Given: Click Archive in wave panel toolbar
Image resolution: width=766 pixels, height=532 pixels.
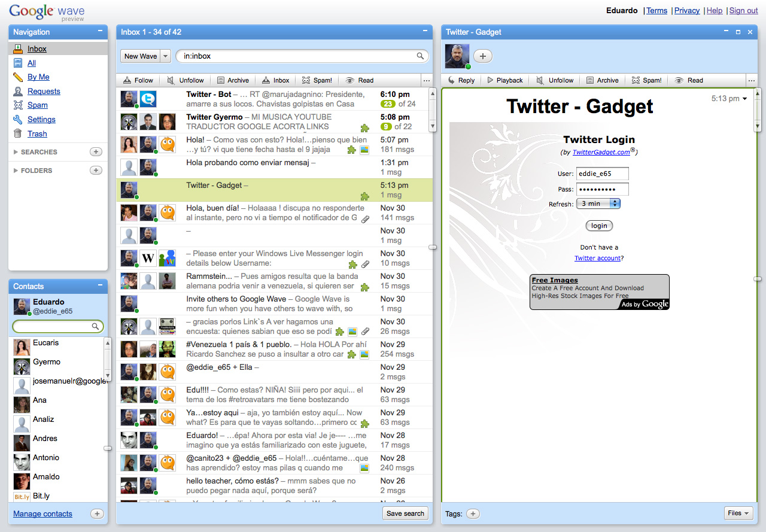Looking at the screenshot, I should pyautogui.click(x=602, y=80).
